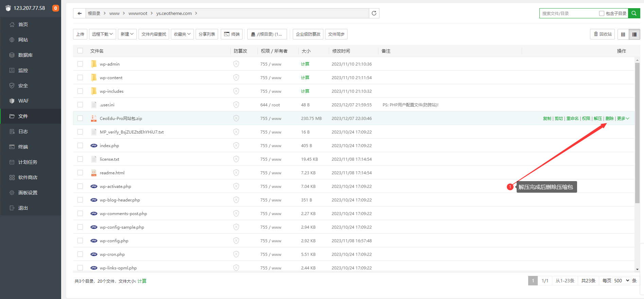Open 网站 websites in sidebar
Viewport: 644px width, 299px height.
click(31, 40)
